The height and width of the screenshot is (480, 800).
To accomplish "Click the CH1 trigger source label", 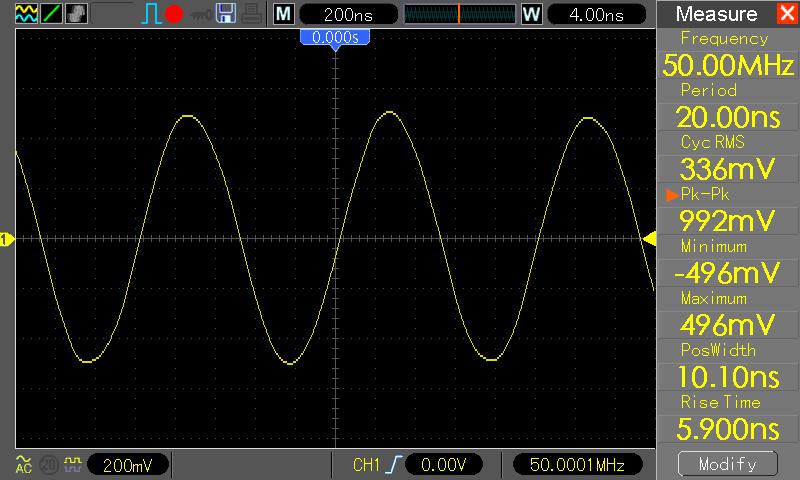I will point(366,465).
